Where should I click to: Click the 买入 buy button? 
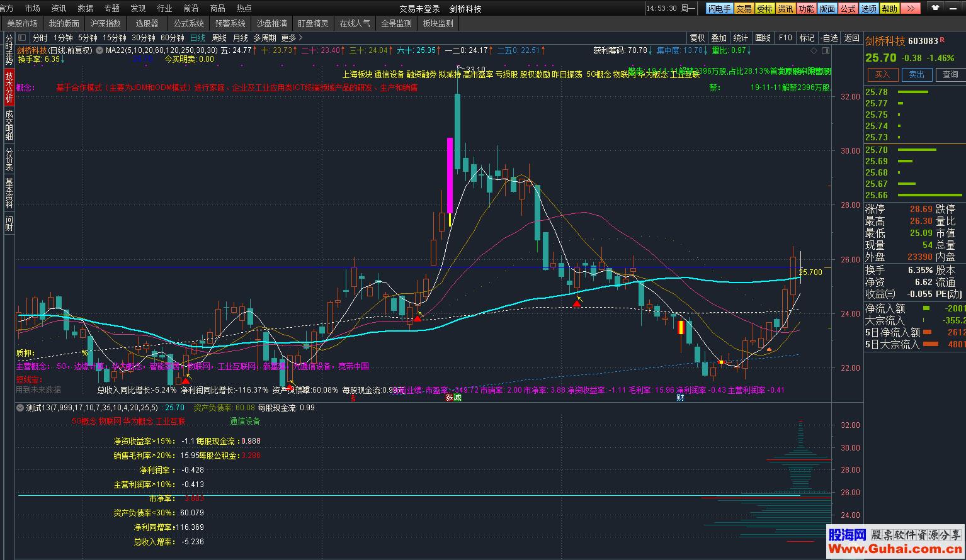(x=883, y=74)
